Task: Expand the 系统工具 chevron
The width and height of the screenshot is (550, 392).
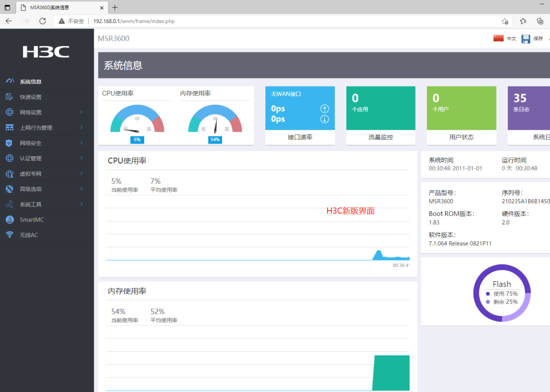Action: coord(81,204)
